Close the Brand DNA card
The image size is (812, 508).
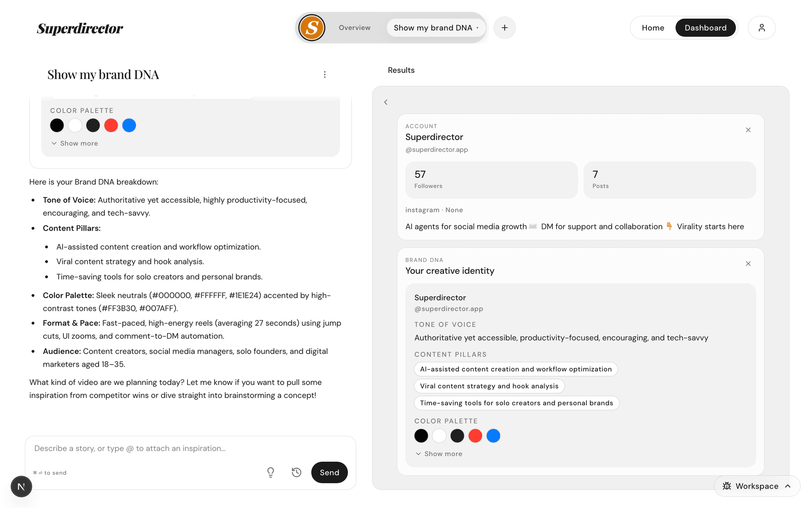[748, 264]
